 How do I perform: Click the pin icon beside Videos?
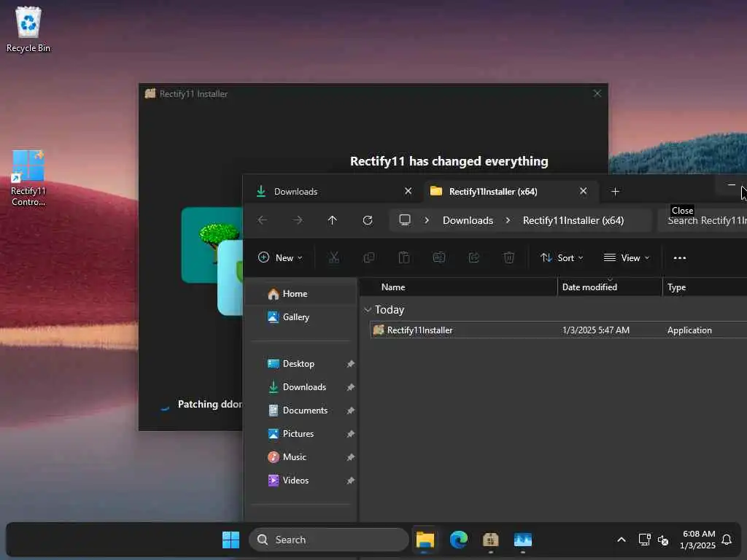click(x=351, y=481)
